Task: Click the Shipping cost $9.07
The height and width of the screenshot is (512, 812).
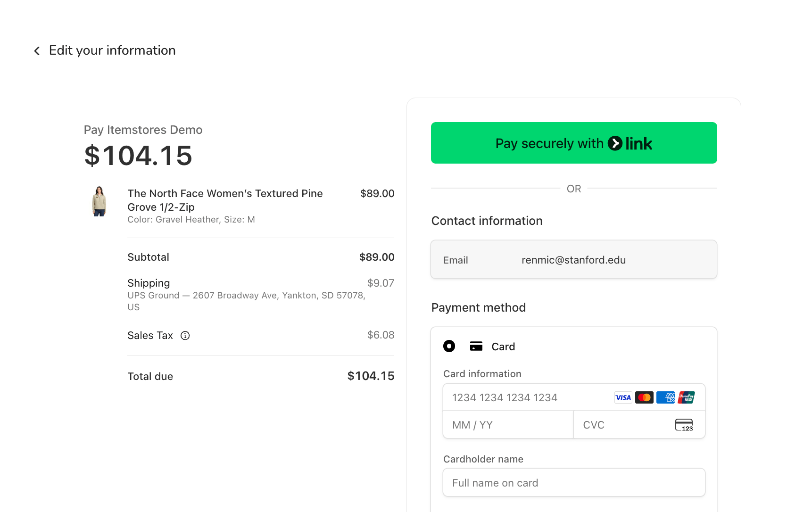Action: [381, 283]
